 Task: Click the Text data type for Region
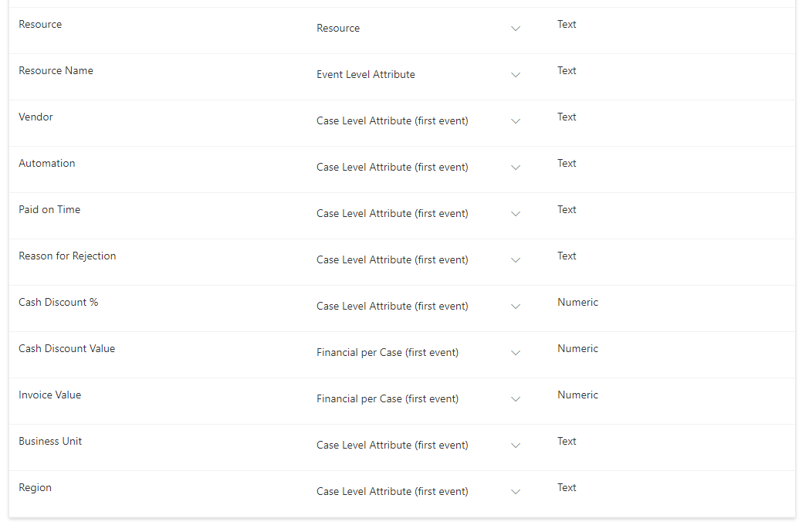567,488
